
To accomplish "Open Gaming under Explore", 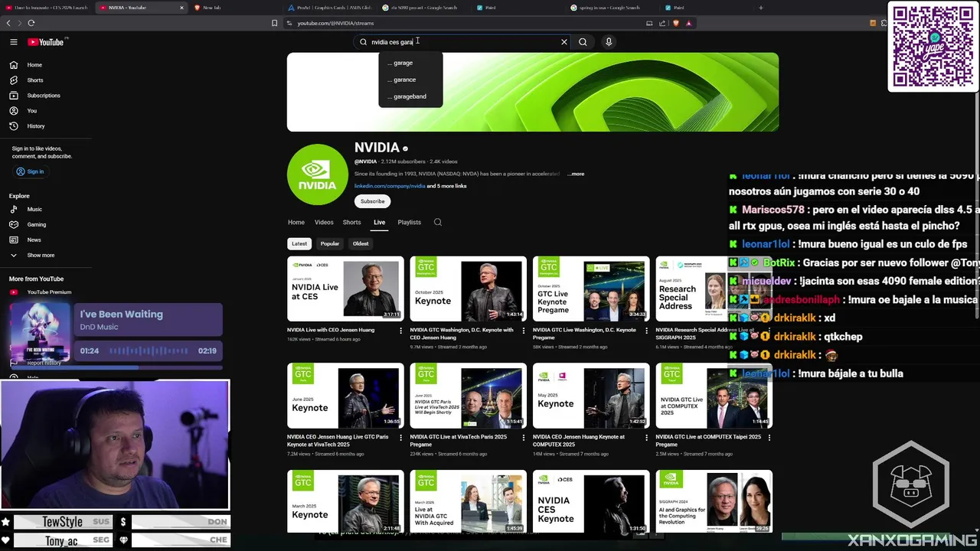I will pos(38,224).
